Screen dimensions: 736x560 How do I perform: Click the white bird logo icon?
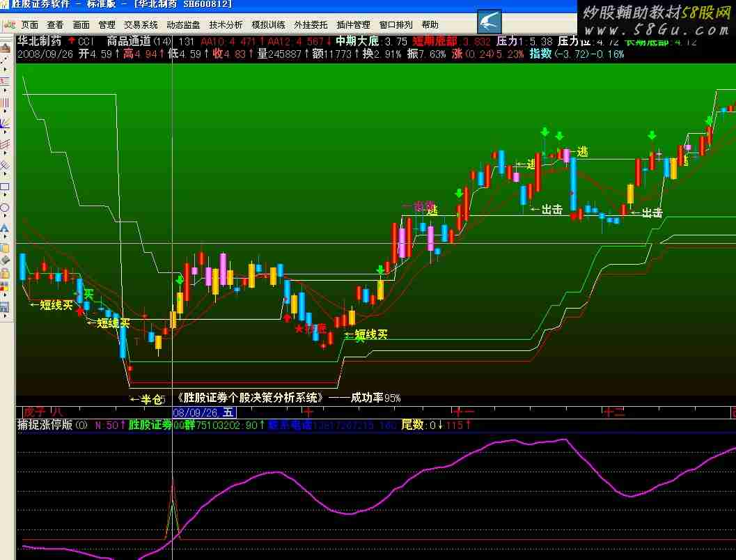[x=489, y=22]
